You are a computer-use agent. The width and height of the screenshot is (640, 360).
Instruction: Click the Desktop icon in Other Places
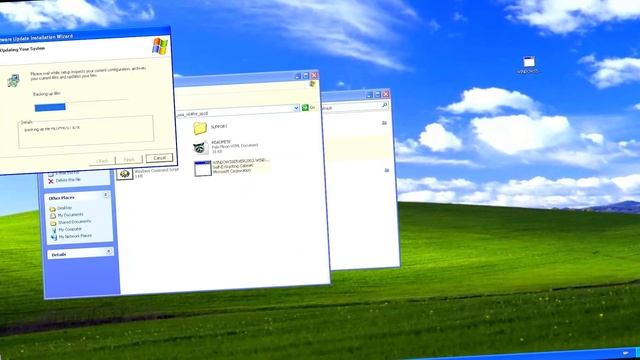click(x=53, y=209)
